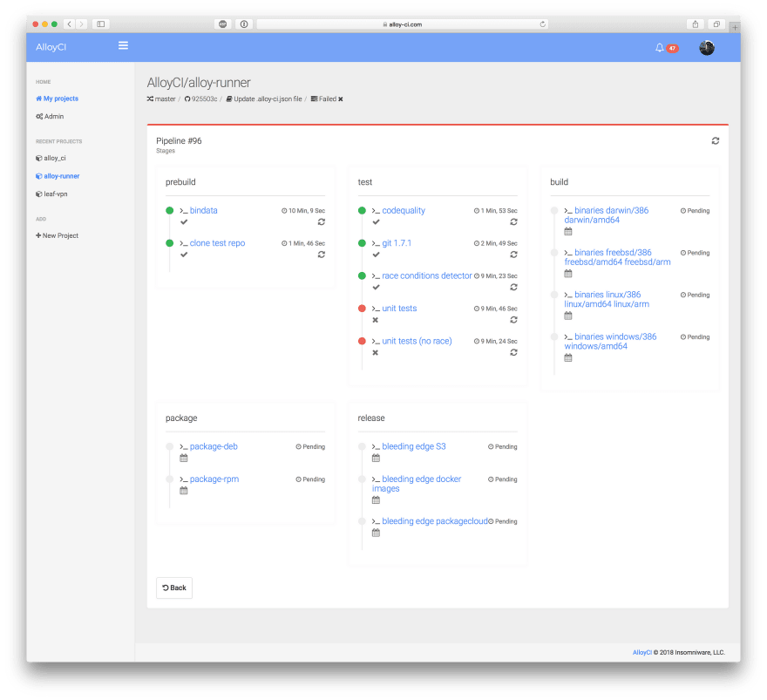Click the alloy-ci.com address bar

(402, 24)
